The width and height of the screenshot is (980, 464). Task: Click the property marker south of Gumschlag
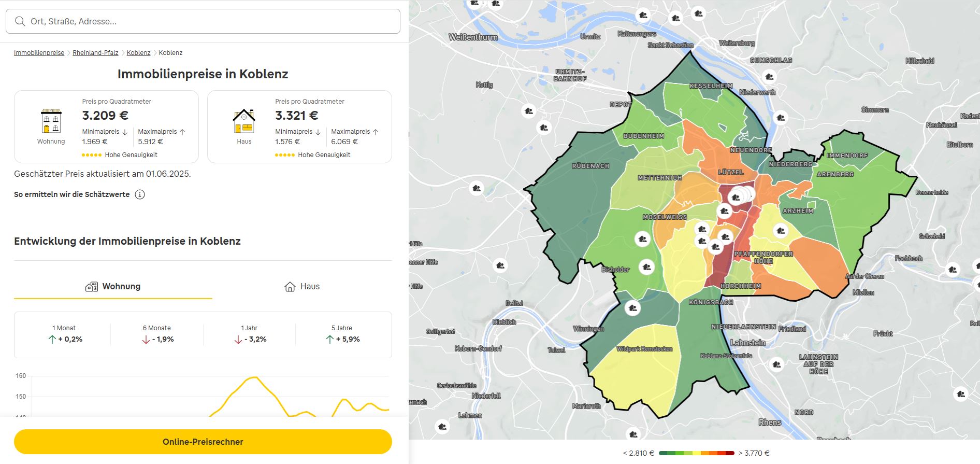tap(769, 77)
